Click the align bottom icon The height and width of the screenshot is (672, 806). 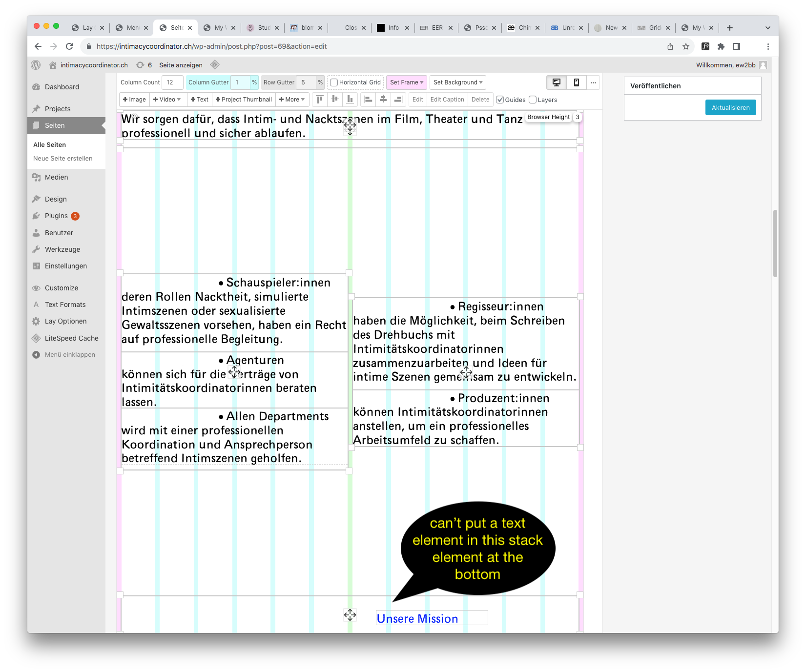pyautogui.click(x=350, y=100)
